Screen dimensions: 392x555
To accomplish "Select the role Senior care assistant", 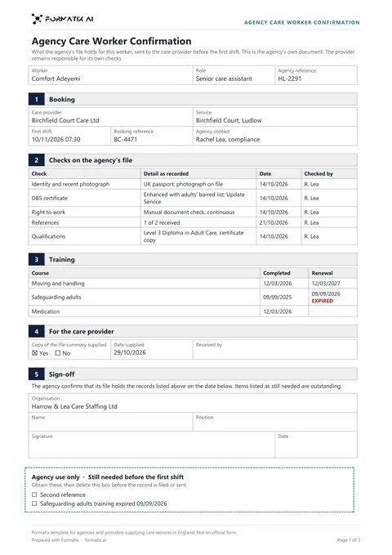I will [x=224, y=78].
